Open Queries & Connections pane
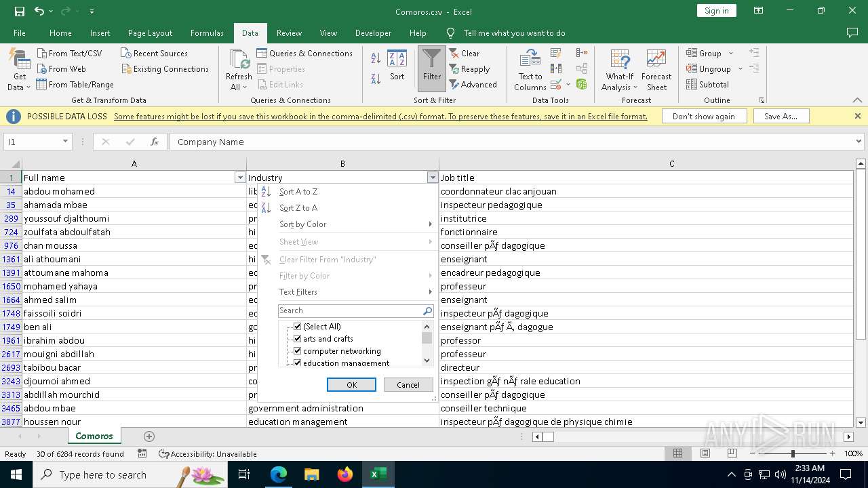868x488 pixels. click(x=304, y=53)
